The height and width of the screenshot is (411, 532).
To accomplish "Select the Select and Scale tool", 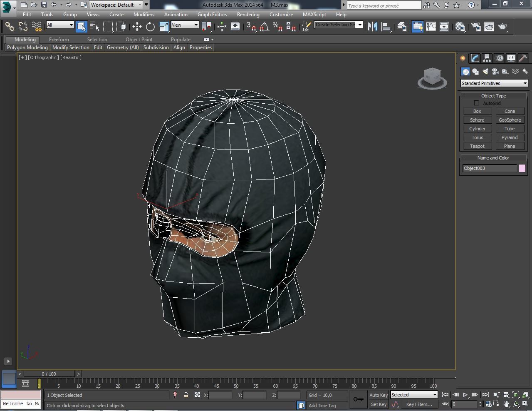I will click(164, 27).
